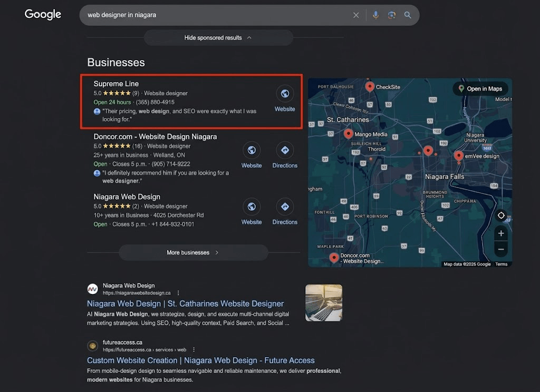Viewport: 540px width, 392px height.
Task: Click the Doncor.com reviewer avatar icon
Action: click(97, 173)
